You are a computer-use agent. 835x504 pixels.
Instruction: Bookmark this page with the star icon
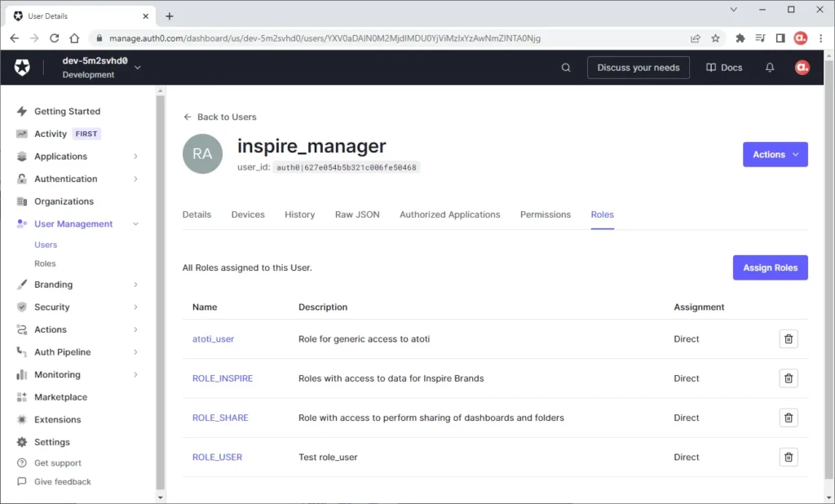pyautogui.click(x=715, y=38)
